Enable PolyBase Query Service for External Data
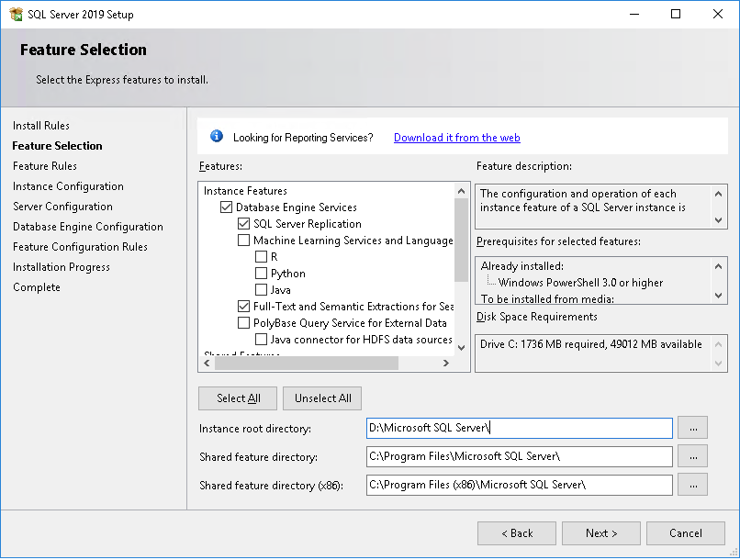Viewport: 740px width, 560px height. (x=243, y=323)
